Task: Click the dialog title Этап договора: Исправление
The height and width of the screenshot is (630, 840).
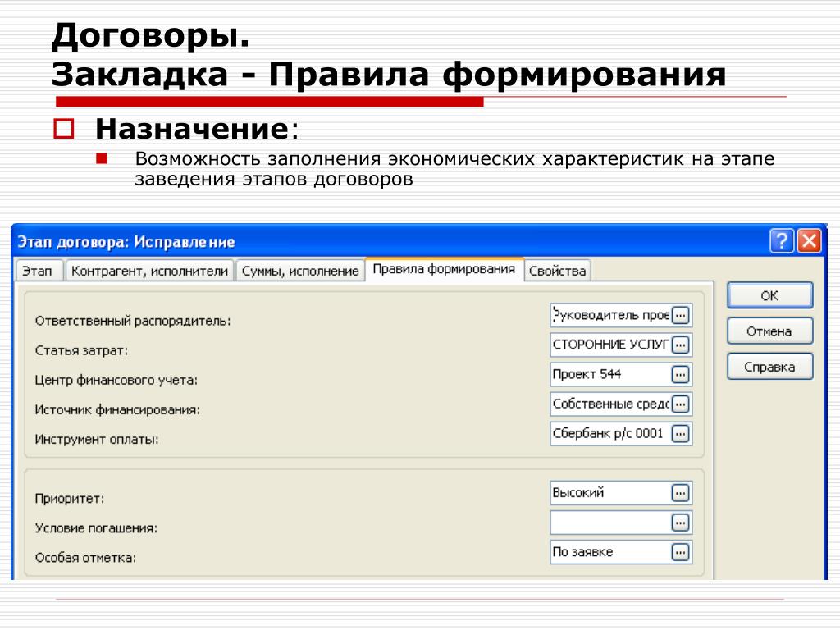Action: click(126, 242)
